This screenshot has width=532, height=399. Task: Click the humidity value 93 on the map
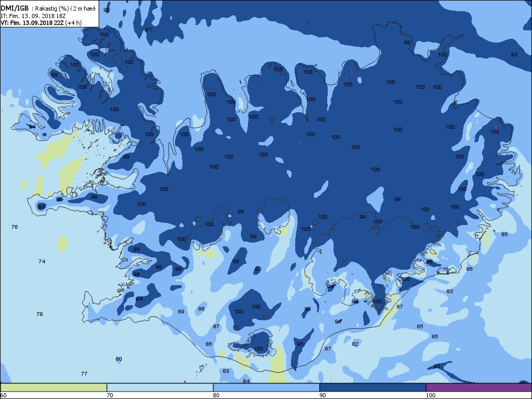click(514, 54)
